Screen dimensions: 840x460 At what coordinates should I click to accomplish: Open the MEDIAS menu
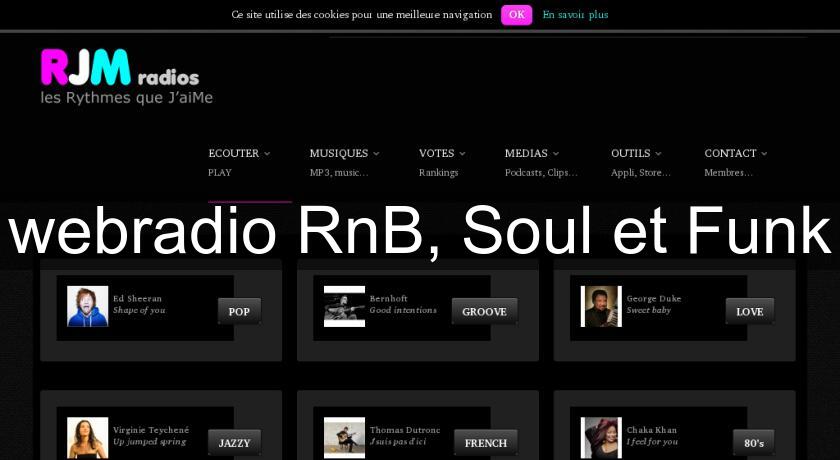point(526,153)
